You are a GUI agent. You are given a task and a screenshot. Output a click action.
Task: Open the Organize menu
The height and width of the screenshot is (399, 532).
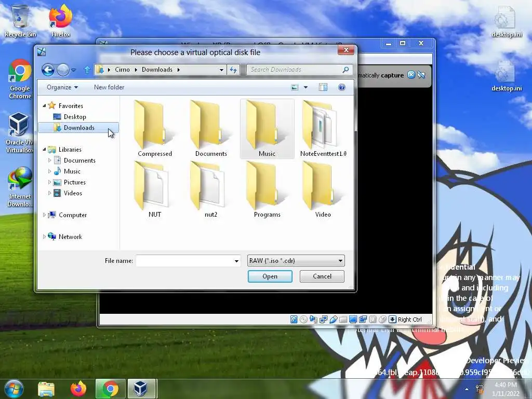[x=62, y=87]
